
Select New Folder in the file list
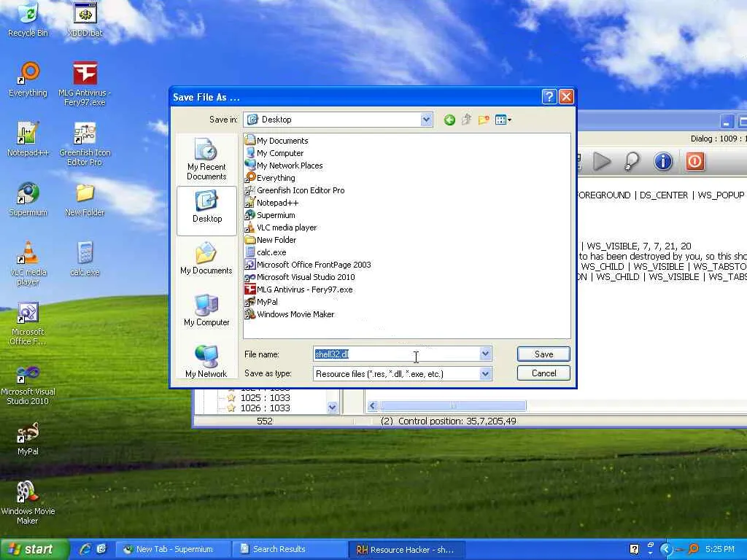coord(270,239)
